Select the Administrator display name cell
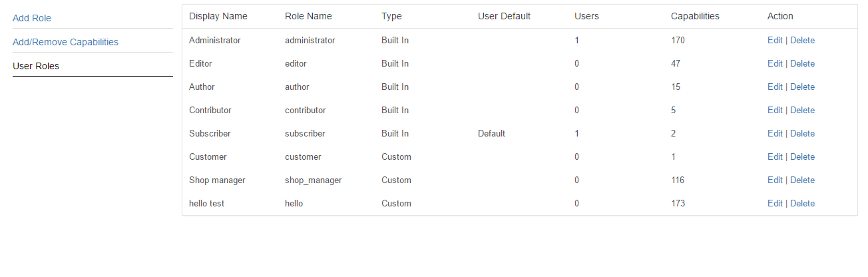This screenshot has height=277, width=868. (215, 40)
